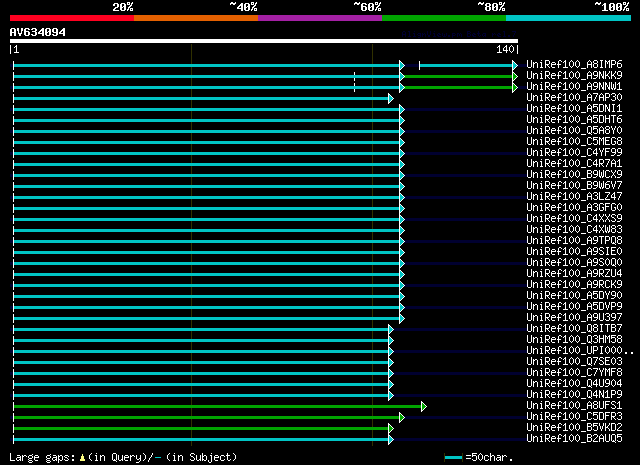
Task: Click the UniRef100_B9W6V7 label
Action: pos(574,186)
